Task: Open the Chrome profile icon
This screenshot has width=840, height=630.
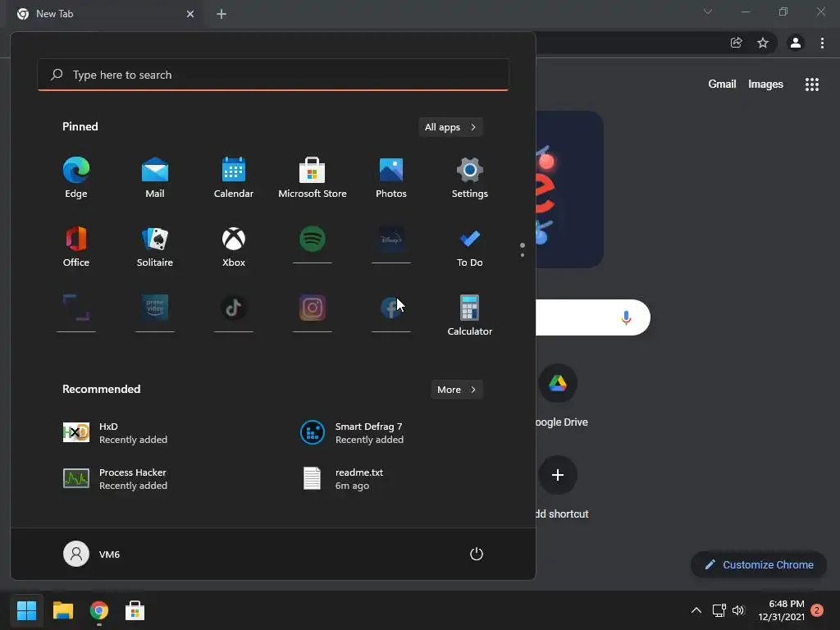Action: click(796, 43)
